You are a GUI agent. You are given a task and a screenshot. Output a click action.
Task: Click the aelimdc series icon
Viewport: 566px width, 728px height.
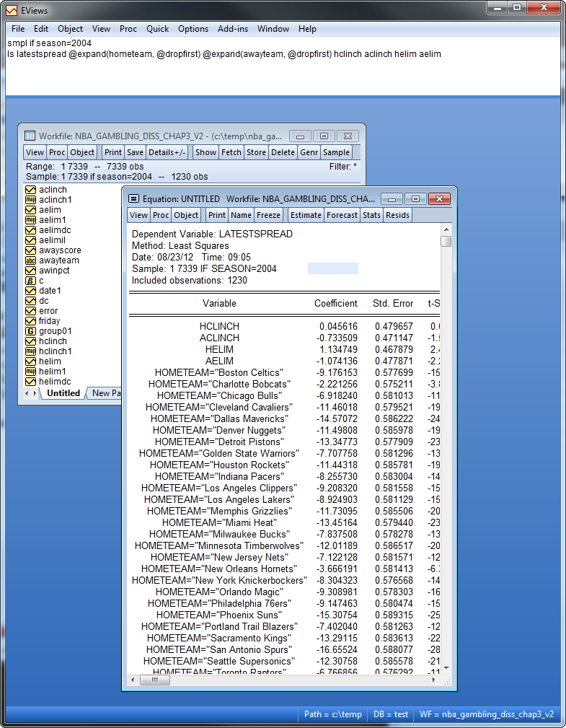(x=30, y=230)
